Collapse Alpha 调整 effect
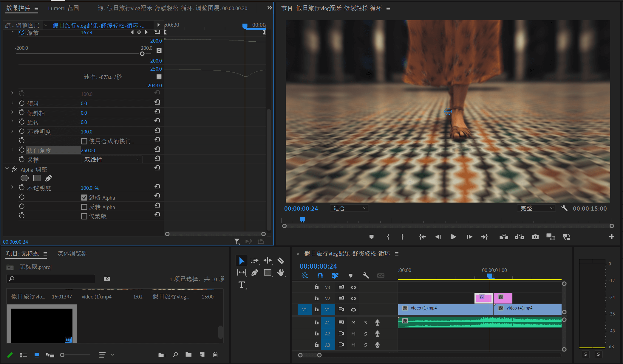Viewport: 623px width, 364px height. point(7,169)
